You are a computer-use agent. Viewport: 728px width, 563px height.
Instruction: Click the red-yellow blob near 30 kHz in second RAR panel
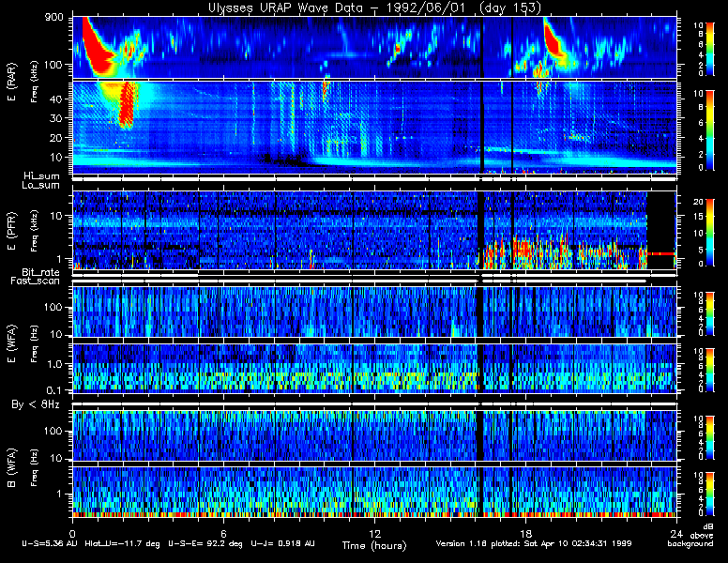[128, 104]
